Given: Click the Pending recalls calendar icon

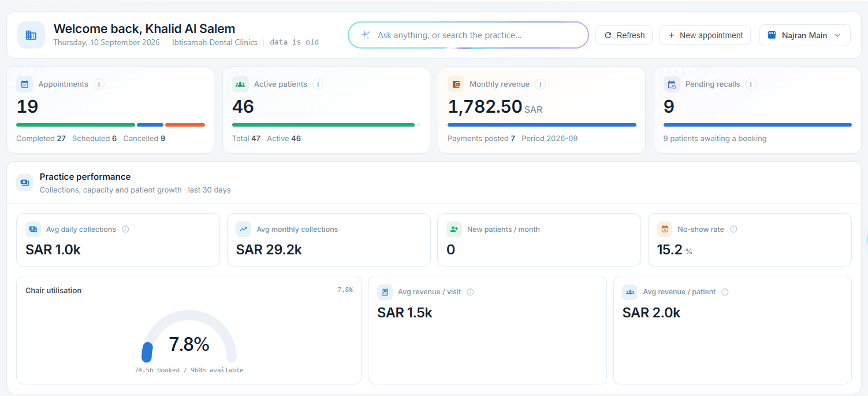Looking at the screenshot, I should click(672, 84).
